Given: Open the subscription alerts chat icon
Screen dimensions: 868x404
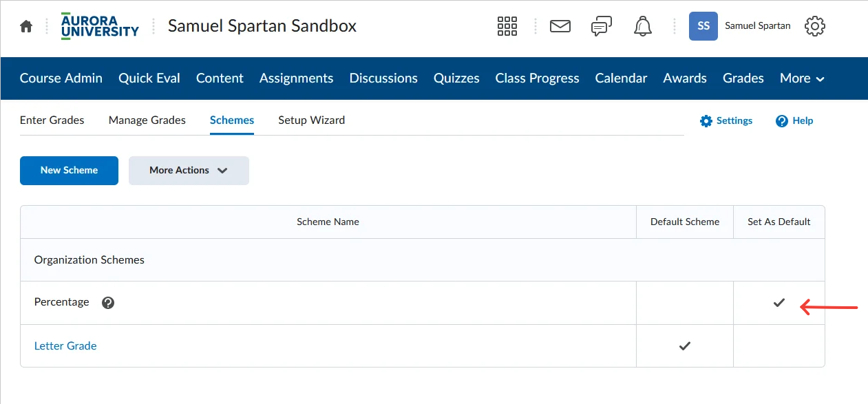Looking at the screenshot, I should (x=602, y=26).
